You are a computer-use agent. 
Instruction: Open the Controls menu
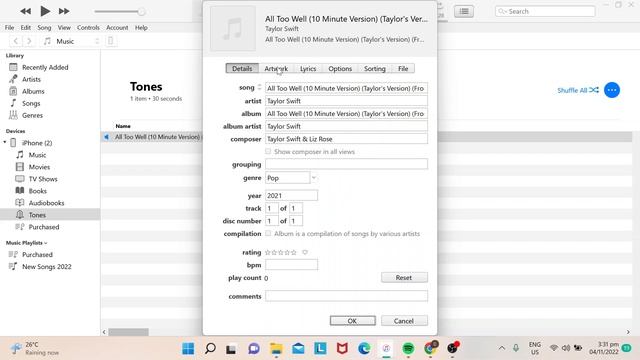[x=88, y=28]
